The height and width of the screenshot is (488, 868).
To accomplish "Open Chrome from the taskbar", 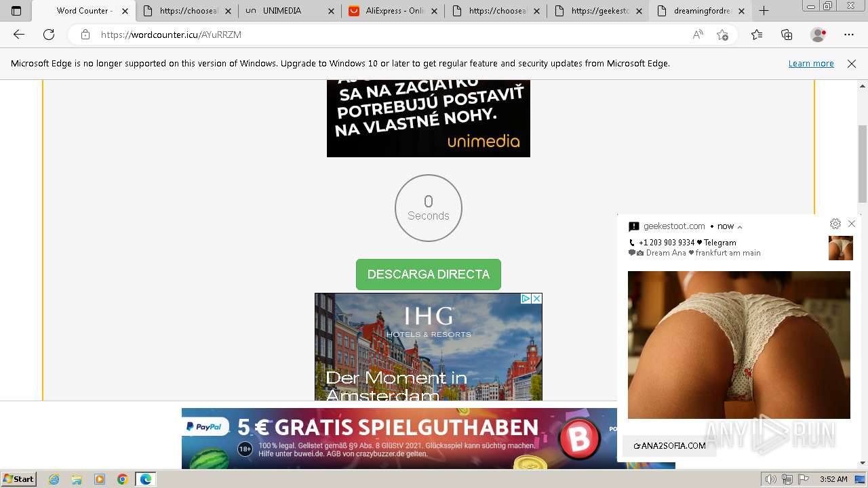I will pyautogui.click(x=122, y=479).
